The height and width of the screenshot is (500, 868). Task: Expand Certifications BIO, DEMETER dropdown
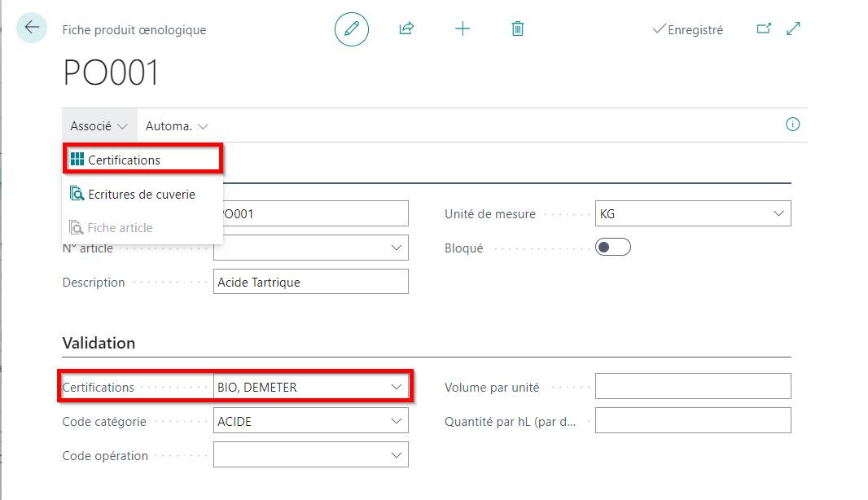(397, 387)
